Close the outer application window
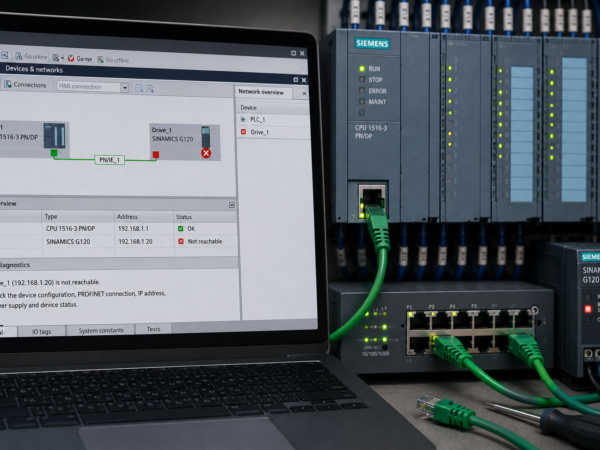This screenshot has width=600, height=450. [302, 53]
